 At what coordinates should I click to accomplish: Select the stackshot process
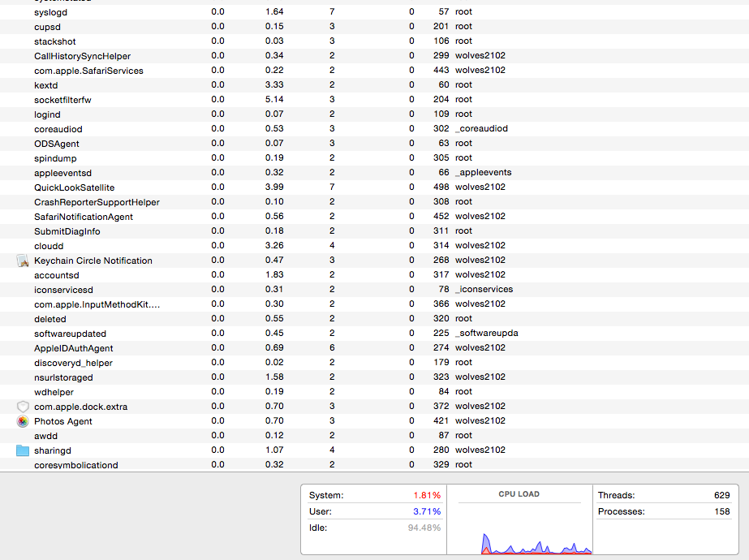[375, 41]
